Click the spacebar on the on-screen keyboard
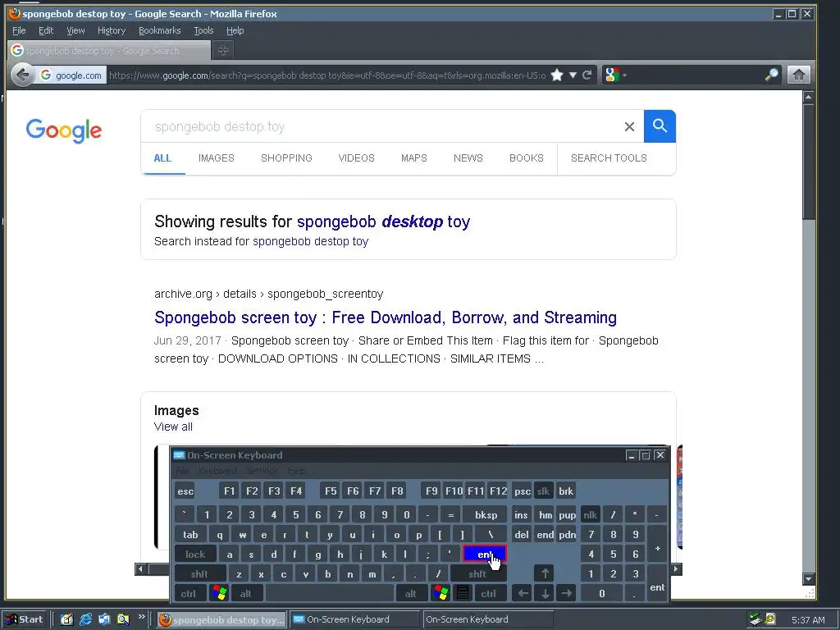 tap(330, 593)
